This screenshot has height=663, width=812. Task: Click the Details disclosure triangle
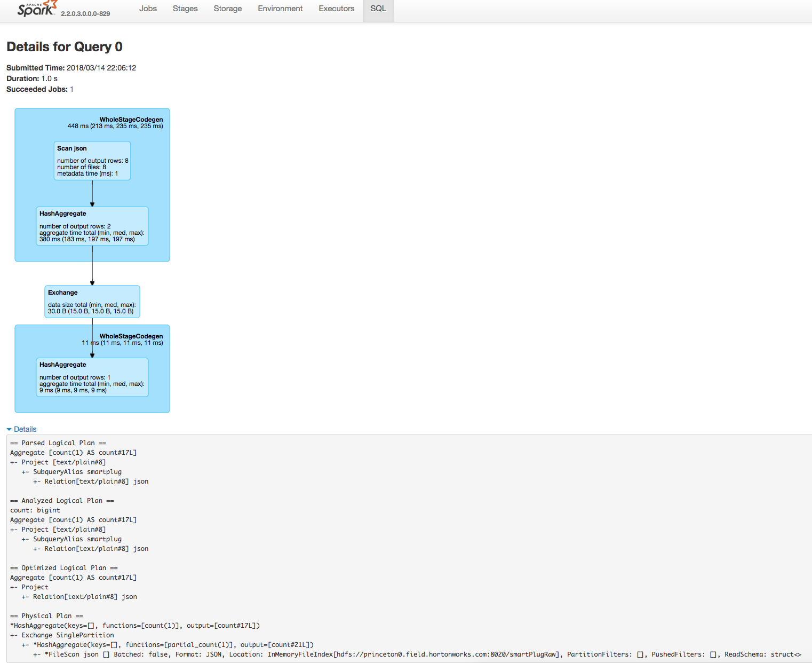click(9, 429)
